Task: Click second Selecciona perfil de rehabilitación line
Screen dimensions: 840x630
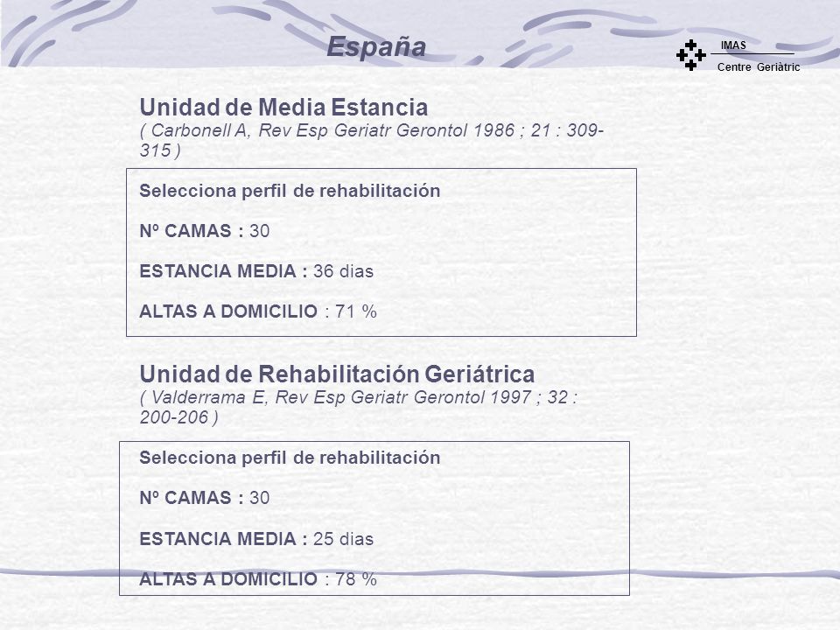Action: tap(290, 458)
